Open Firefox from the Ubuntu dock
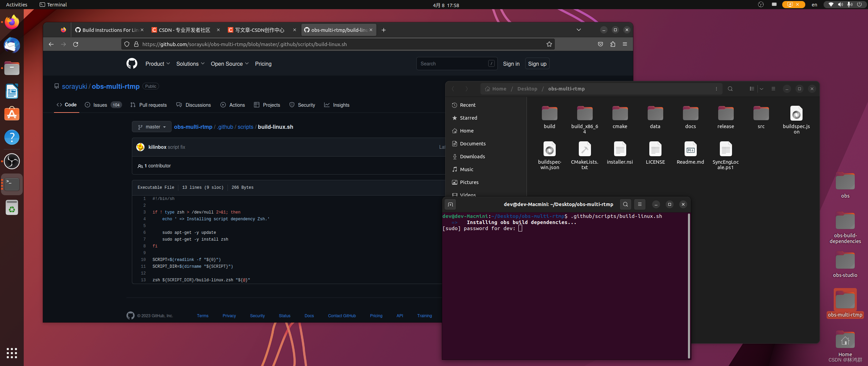Image resolution: width=868 pixels, height=366 pixels. pyautogui.click(x=12, y=22)
